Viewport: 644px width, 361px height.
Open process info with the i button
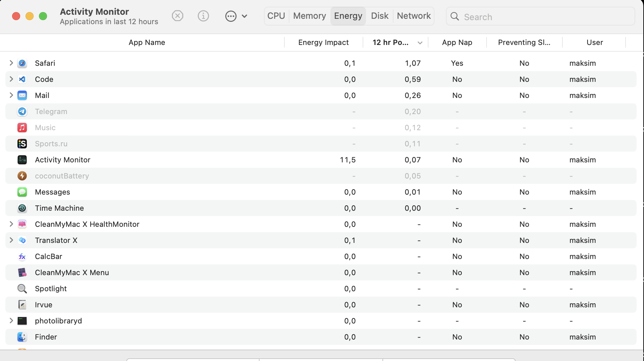pyautogui.click(x=203, y=16)
